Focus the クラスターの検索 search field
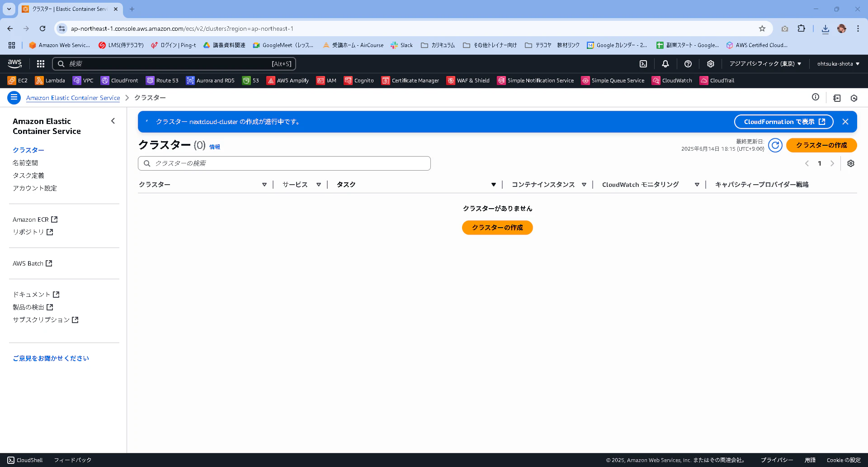This screenshot has height=467, width=868. coord(284,163)
